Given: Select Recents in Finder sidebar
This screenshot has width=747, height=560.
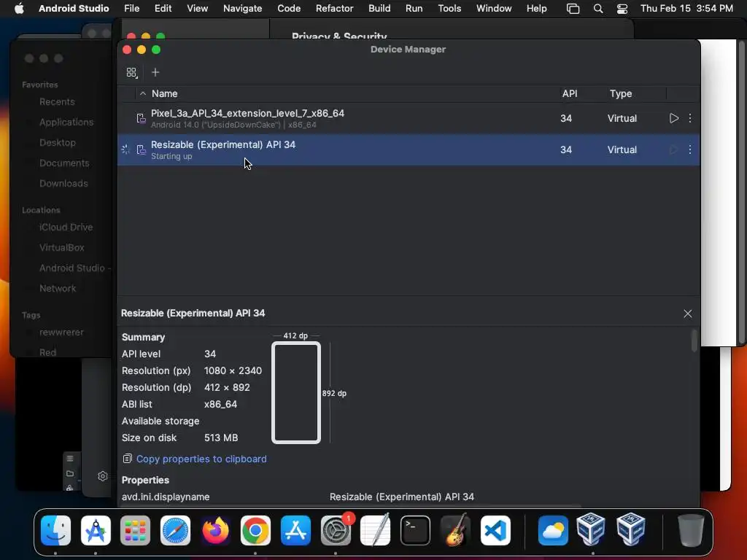Looking at the screenshot, I should (x=57, y=101).
